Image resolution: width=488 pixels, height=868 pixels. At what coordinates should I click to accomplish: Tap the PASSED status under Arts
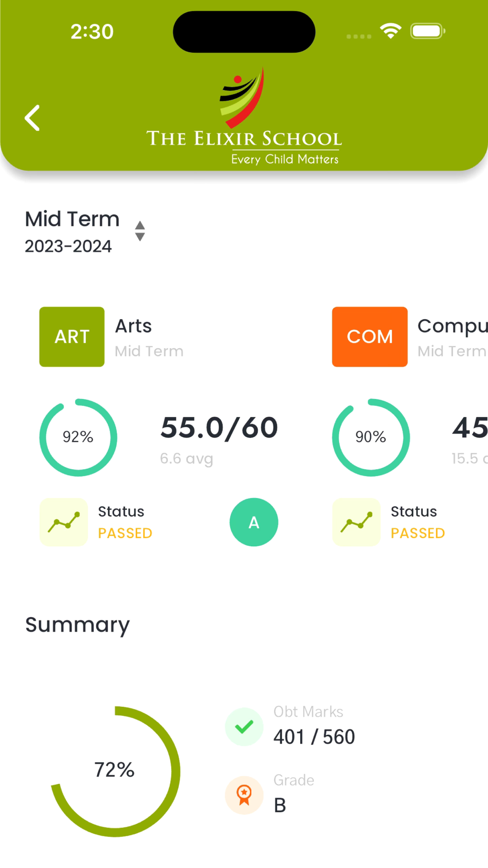125,533
